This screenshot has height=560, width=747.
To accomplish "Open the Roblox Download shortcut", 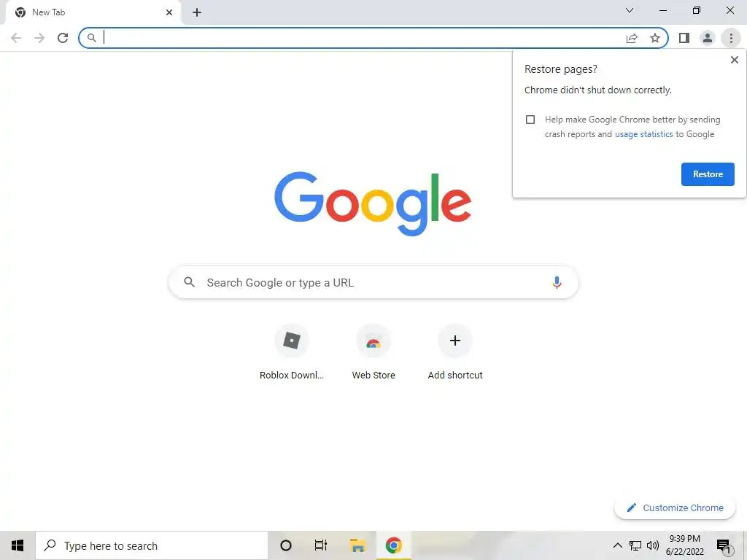I will (x=292, y=352).
